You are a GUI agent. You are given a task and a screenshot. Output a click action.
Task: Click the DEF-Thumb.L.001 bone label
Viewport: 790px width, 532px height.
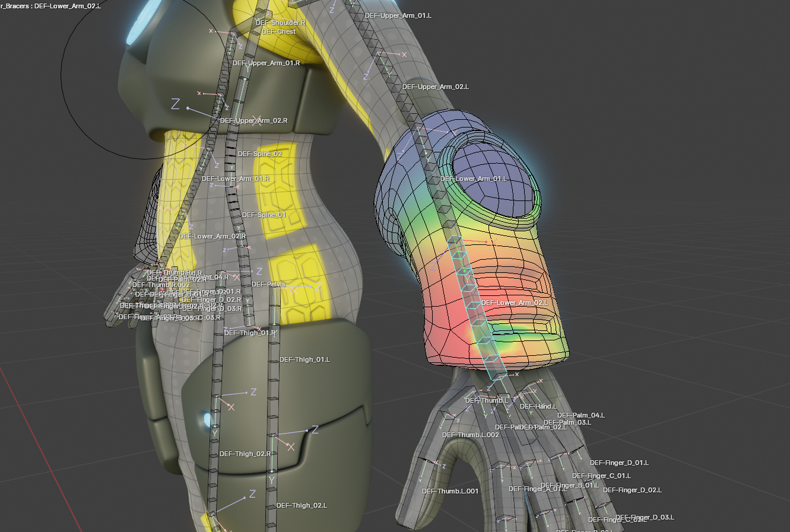(x=450, y=491)
